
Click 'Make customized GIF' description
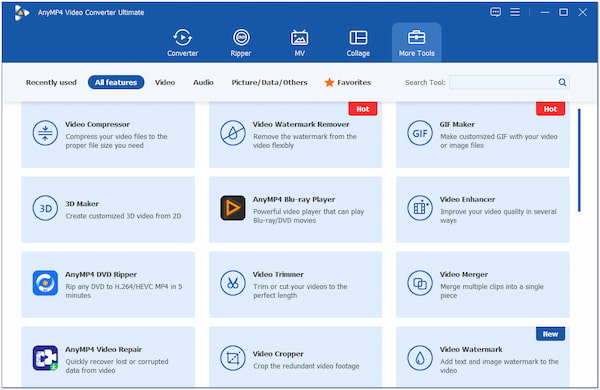coord(499,141)
